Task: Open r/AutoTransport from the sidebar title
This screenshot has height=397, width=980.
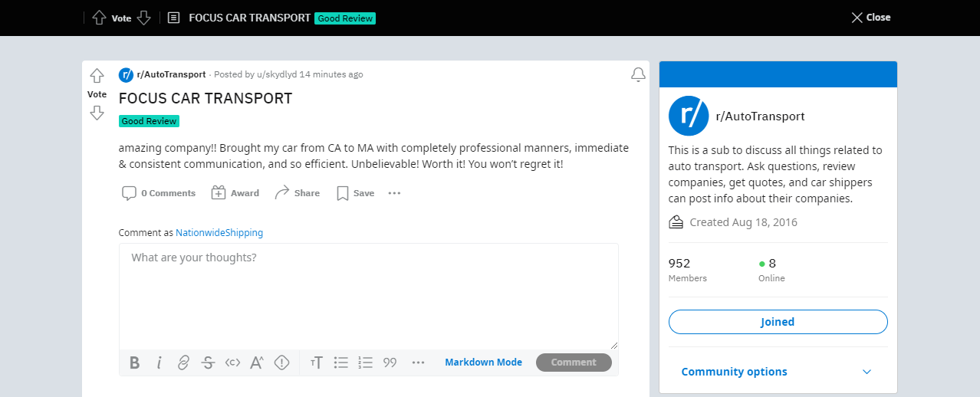Action: (760, 116)
